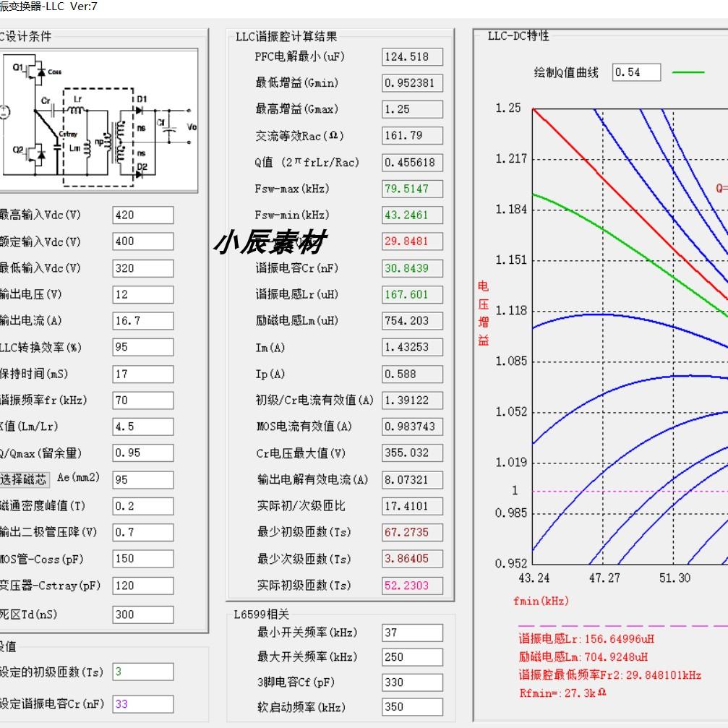728x728 pixels.
Task: Click the 额定输入Vdc field showing 400
Action: pyautogui.click(x=143, y=241)
